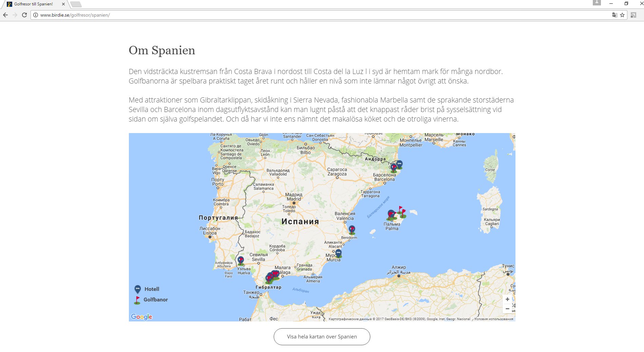The image size is (644, 352).
Task: Click the Google logo on the map
Action: 141,317
